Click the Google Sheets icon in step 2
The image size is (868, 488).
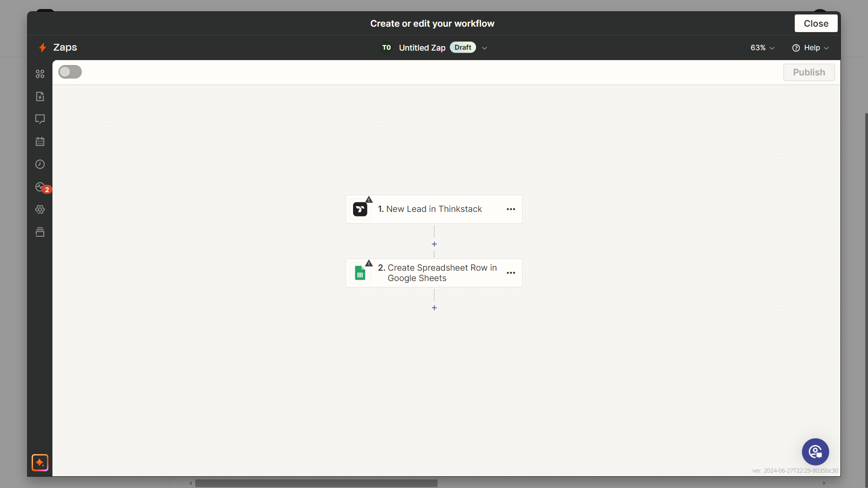coord(359,273)
